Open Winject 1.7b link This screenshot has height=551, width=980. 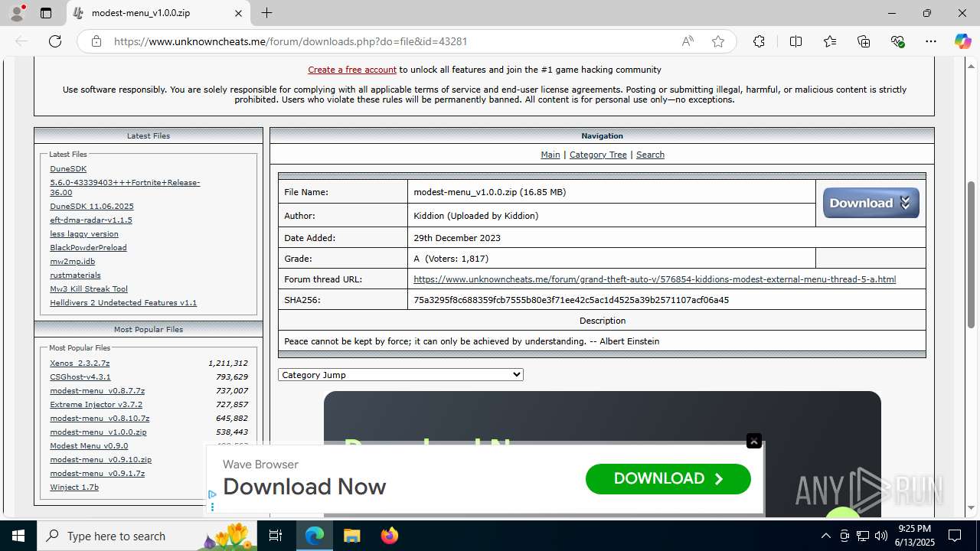click(74, 487)
